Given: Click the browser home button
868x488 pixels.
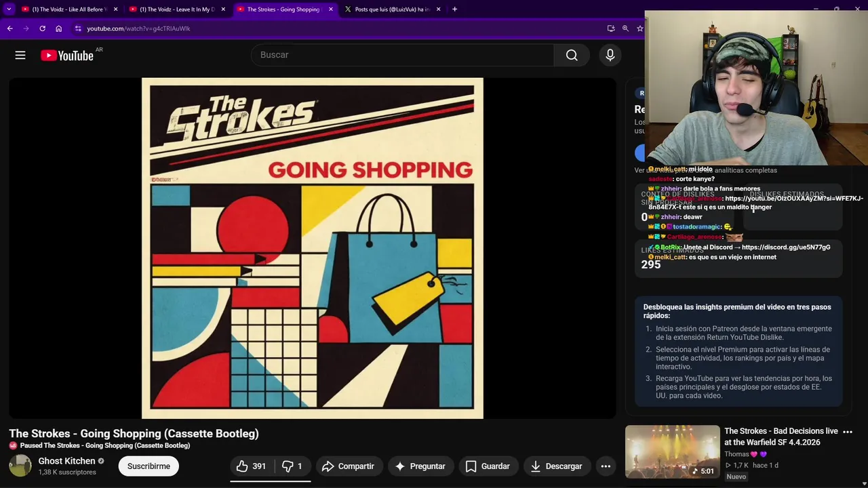Looking at the screenshot, I should coord(58,28).
